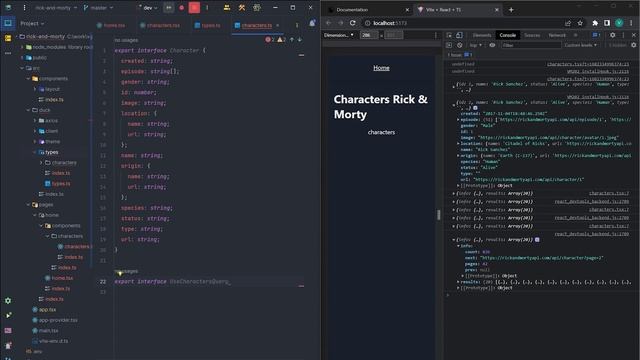
Task: Open the browser extensions puzzle icon
Action: (595, 23)
